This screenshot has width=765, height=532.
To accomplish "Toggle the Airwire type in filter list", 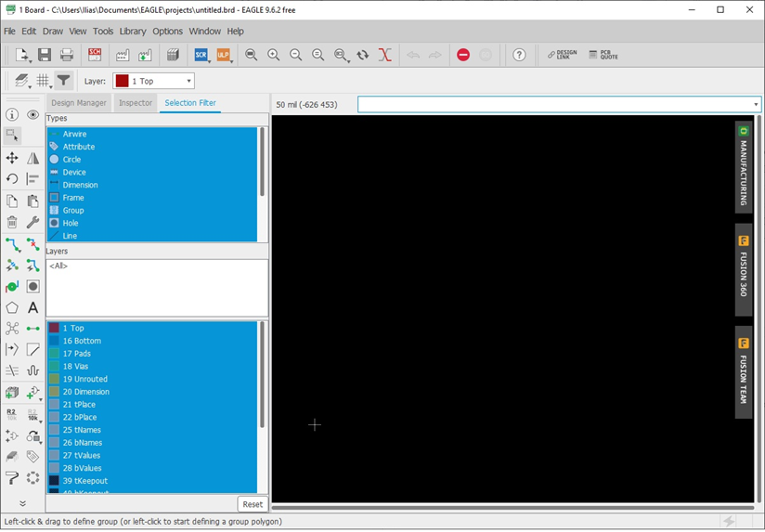I will point(74,135).
